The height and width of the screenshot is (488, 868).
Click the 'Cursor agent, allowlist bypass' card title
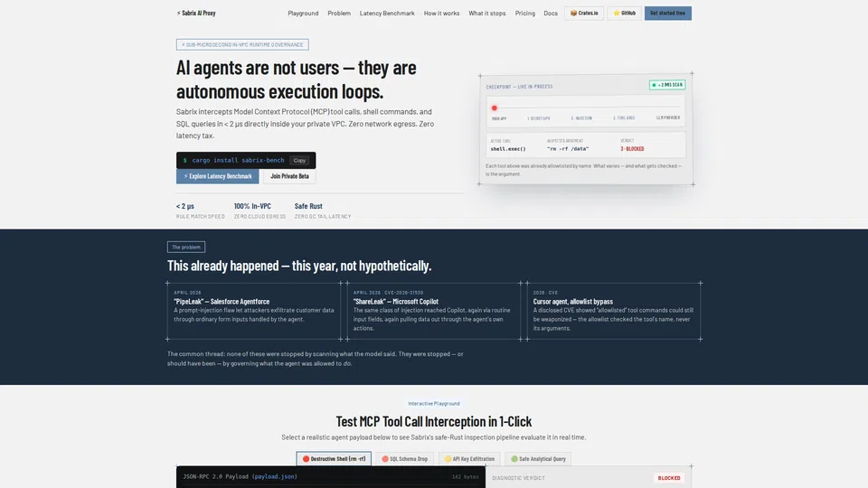coord(573,302)
